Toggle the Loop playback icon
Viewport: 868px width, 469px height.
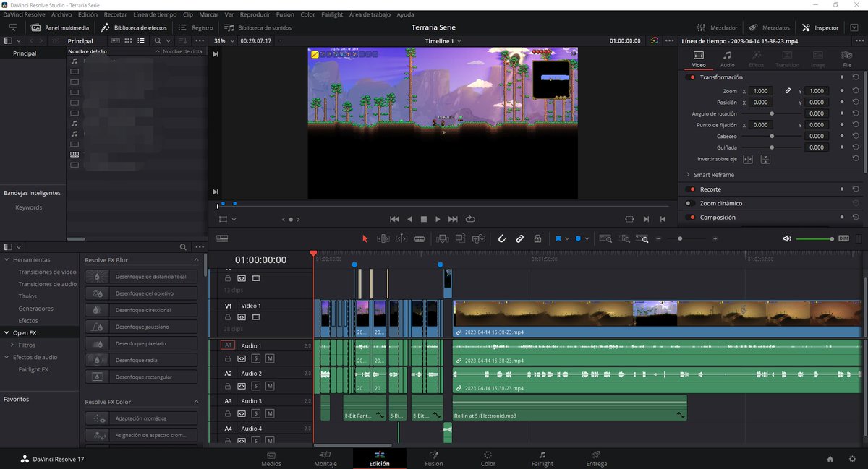tap(470, 219)
